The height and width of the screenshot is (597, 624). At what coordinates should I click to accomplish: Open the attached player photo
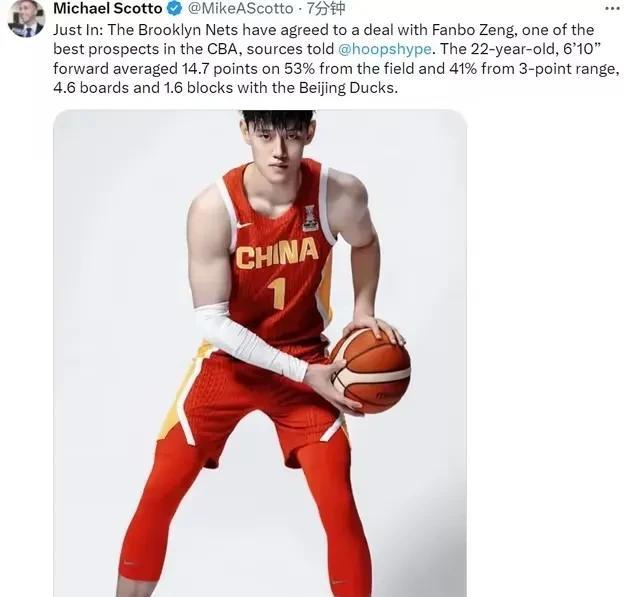point(260,353)
